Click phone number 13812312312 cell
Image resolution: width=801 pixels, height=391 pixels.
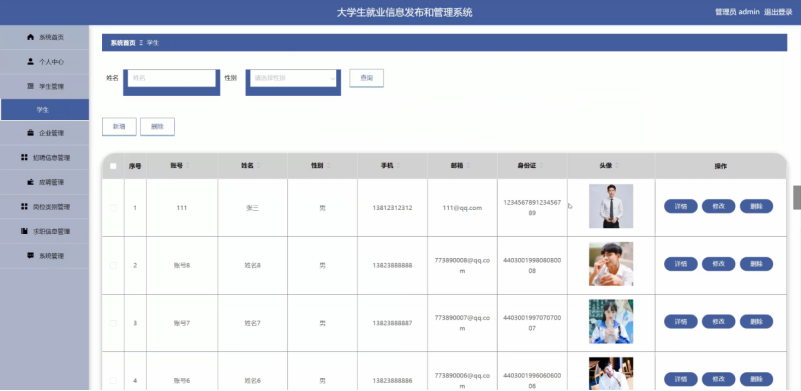click(x=392, y=208)
